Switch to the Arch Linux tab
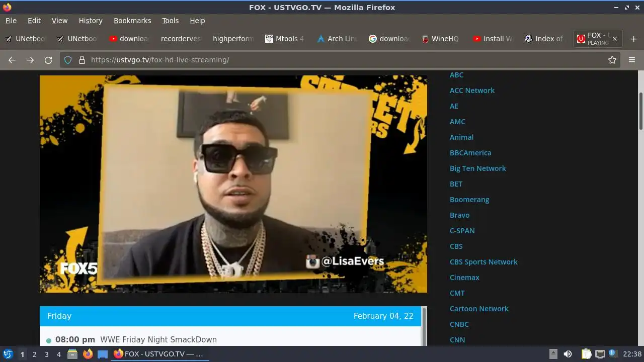Viewport: 644px width, 362px height. (x=337, y=39)
